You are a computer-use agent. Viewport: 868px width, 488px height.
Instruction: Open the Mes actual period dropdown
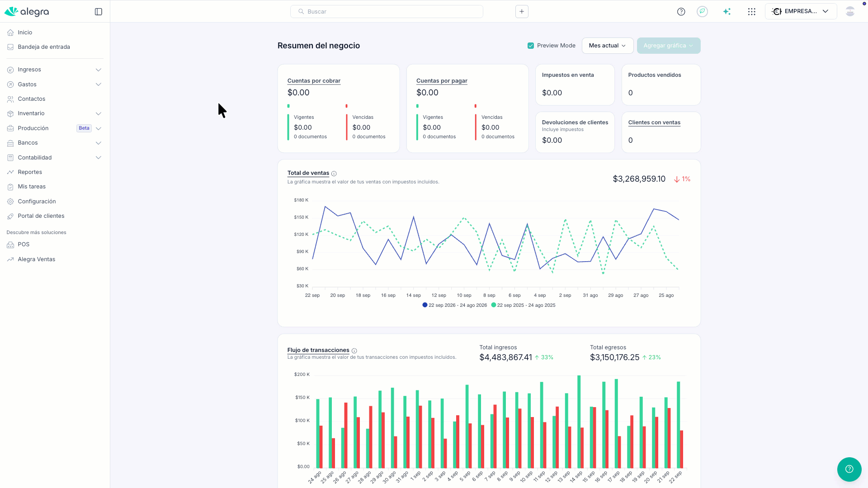pos(607,46)
